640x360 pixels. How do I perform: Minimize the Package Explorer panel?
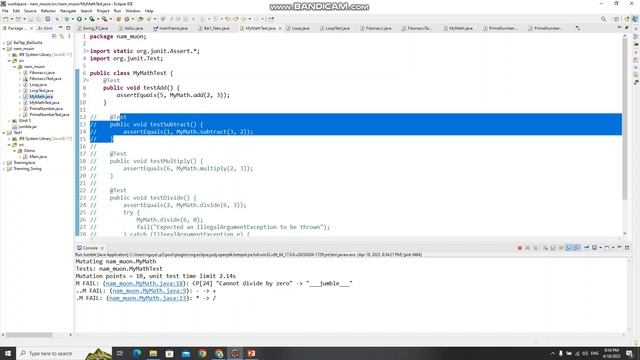tap(60, 28)
